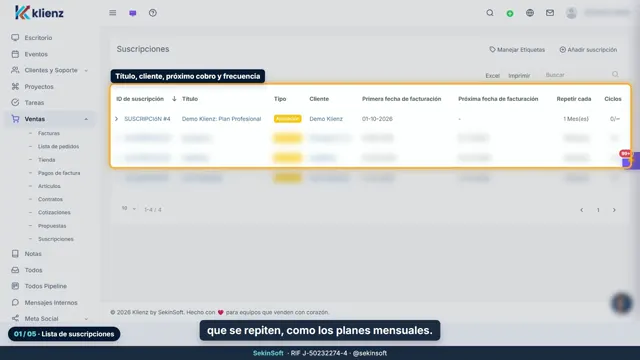Image resolution: width=640 pixels, height=360 pixels.
Task: Open Cotizaciones submenu item
Action: (x=54, y=212)
